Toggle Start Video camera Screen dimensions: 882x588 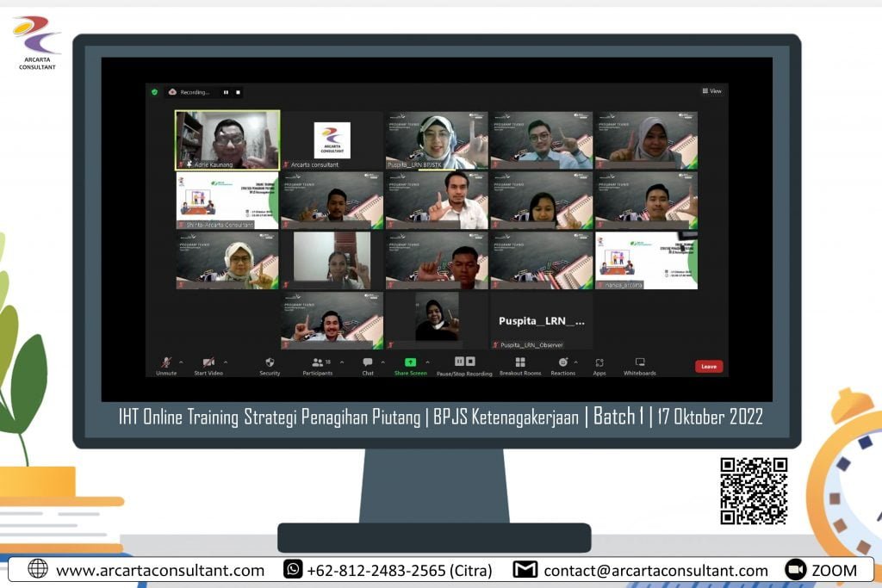coord(208,362)
